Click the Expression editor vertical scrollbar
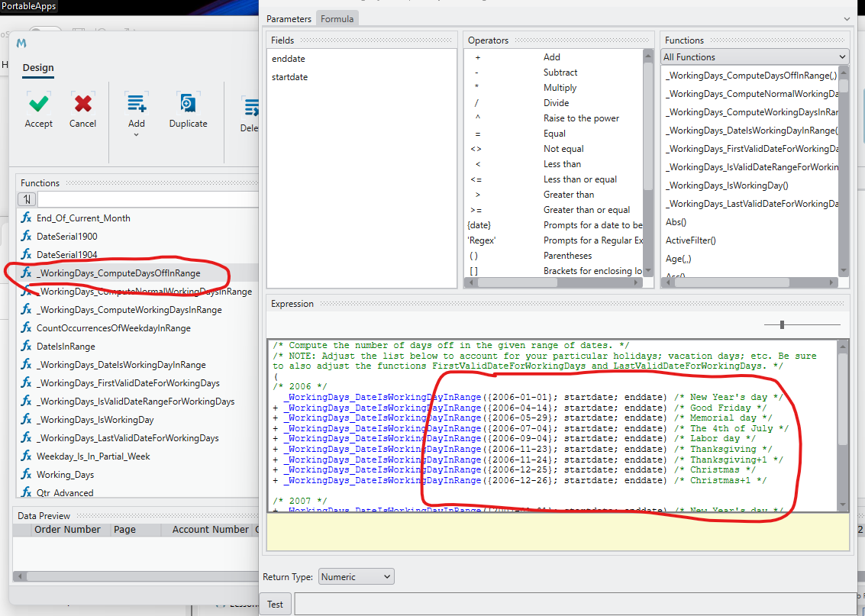The width and height of the screenshot is (865, 616). pyautogui.click(x=842, y=424)
